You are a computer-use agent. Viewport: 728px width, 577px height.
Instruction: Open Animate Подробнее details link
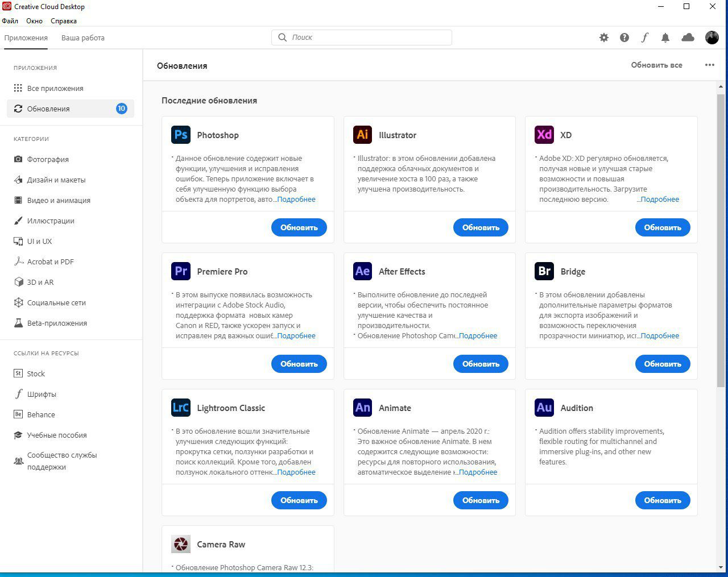[x=478, y=472]
